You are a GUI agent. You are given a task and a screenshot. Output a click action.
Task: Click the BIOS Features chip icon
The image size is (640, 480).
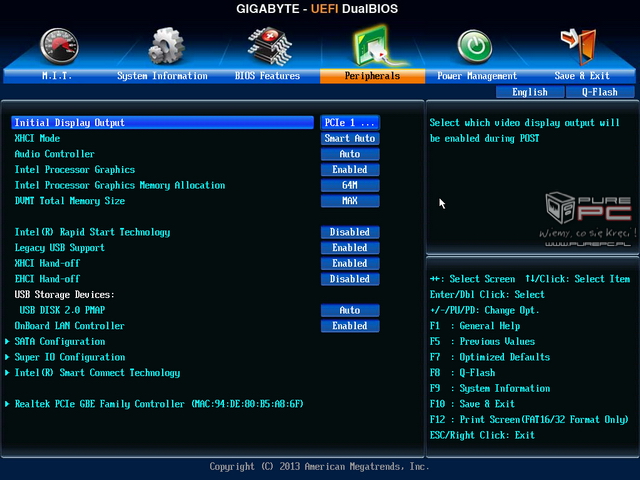[269, 46]
